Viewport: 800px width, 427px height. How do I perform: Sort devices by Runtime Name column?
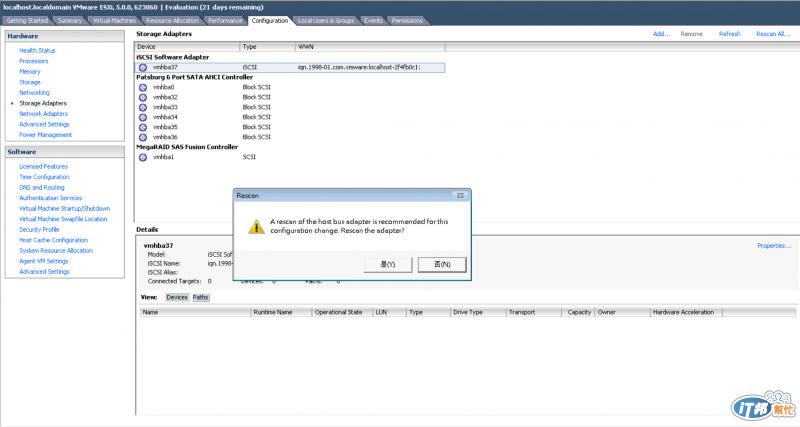pyautogui.click(x=281, y=312)
